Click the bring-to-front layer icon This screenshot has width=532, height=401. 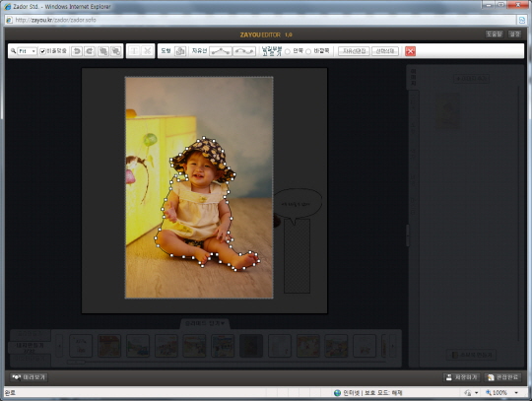point(103,51)
